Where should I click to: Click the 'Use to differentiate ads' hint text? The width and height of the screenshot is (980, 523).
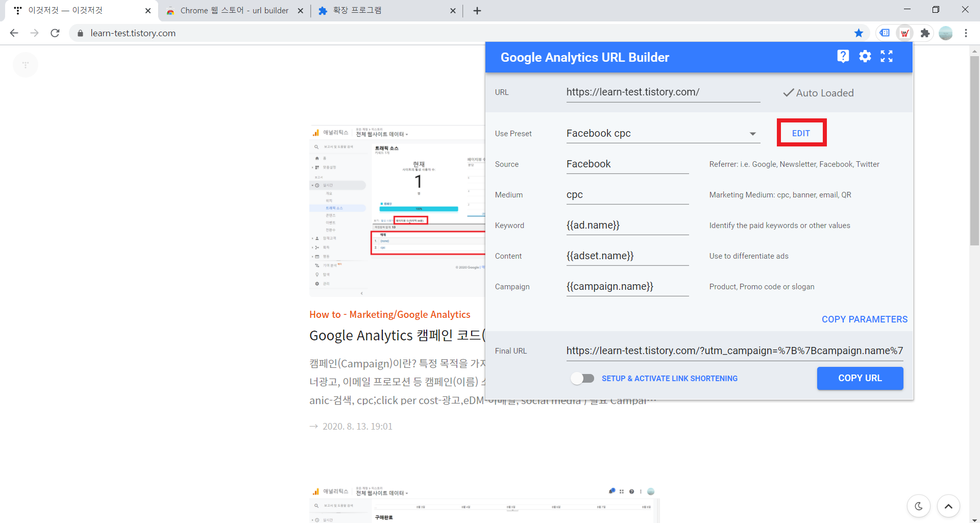749,256
